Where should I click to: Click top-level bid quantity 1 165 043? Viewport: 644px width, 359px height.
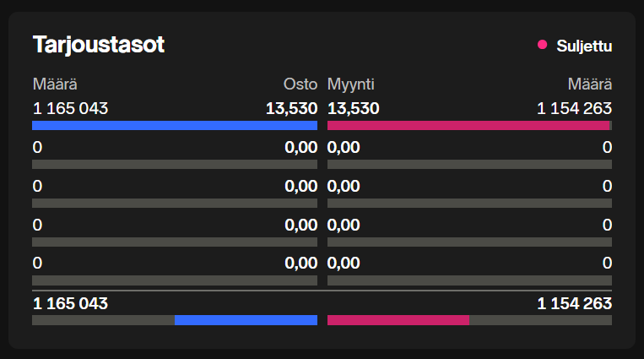(x=71, y=108)
